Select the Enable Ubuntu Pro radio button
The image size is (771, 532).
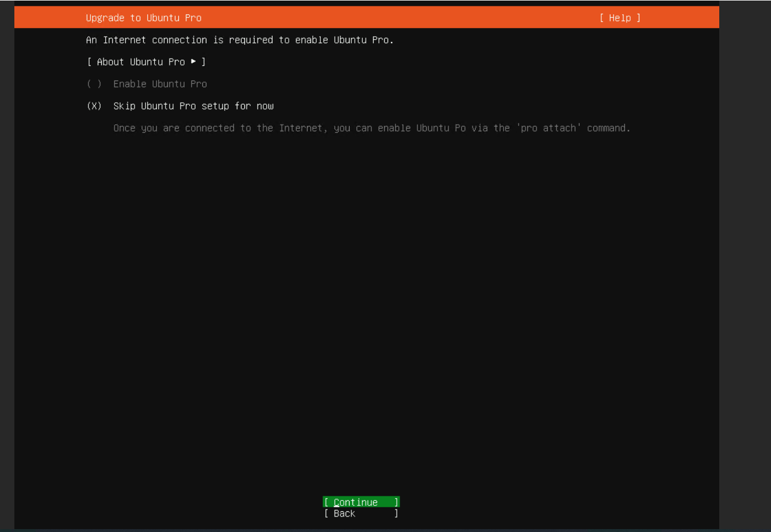[94, 84]
